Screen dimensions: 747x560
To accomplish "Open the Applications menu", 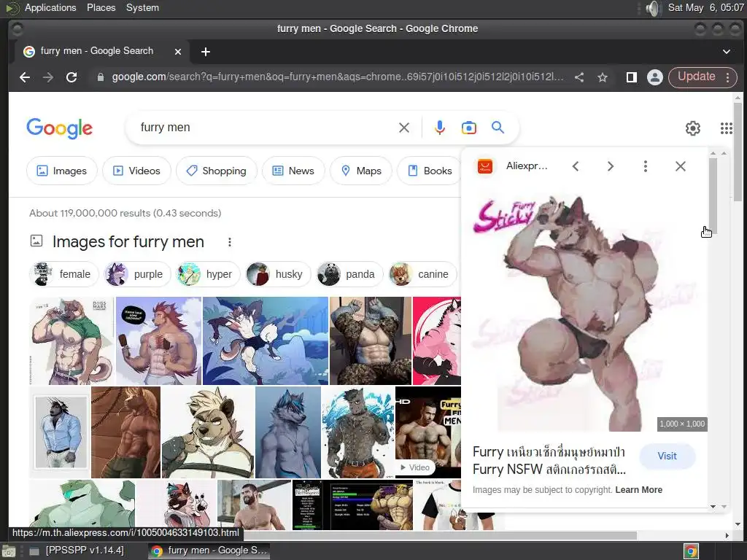I will point(50,7).
